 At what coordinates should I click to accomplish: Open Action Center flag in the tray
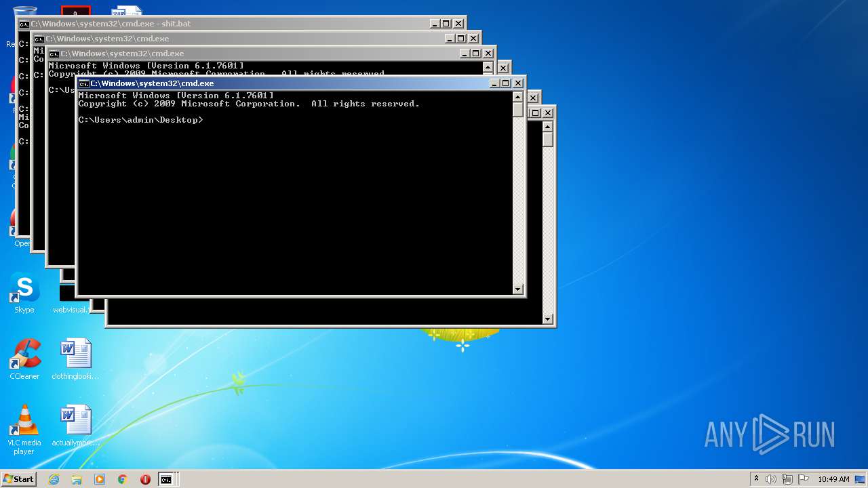[x=804, y=479]
